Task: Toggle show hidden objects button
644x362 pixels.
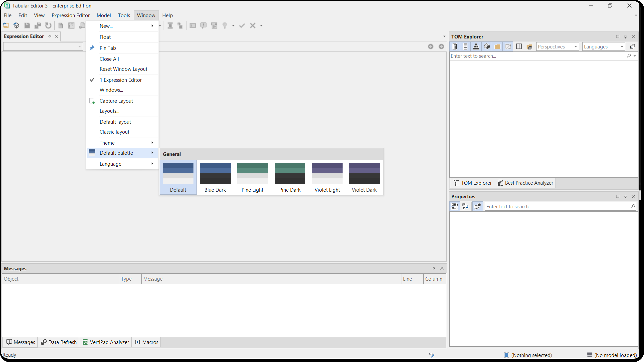Action: 508,47
